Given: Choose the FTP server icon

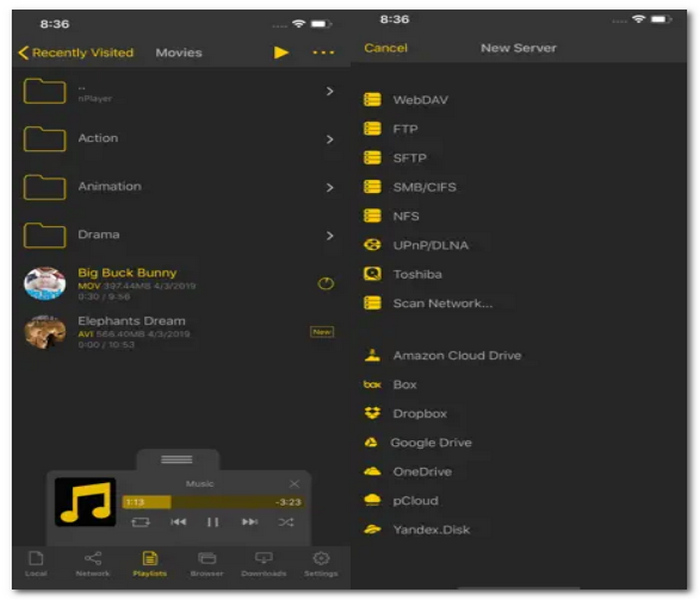Looking at the screenshot, I should tap(372, 129).
